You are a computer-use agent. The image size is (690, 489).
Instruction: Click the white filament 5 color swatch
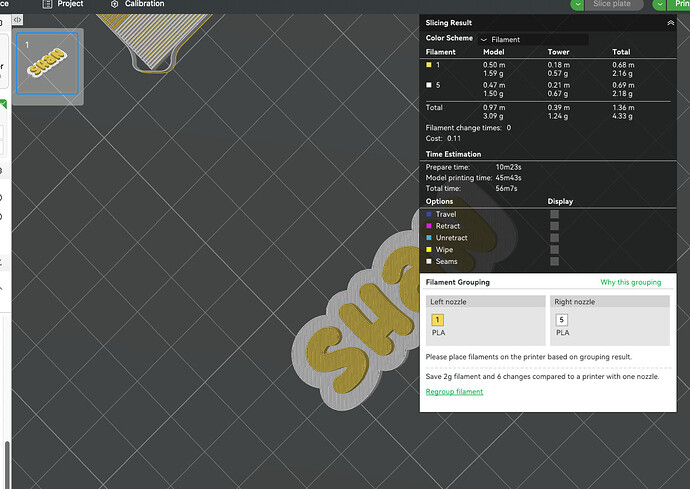coord(429,85)
